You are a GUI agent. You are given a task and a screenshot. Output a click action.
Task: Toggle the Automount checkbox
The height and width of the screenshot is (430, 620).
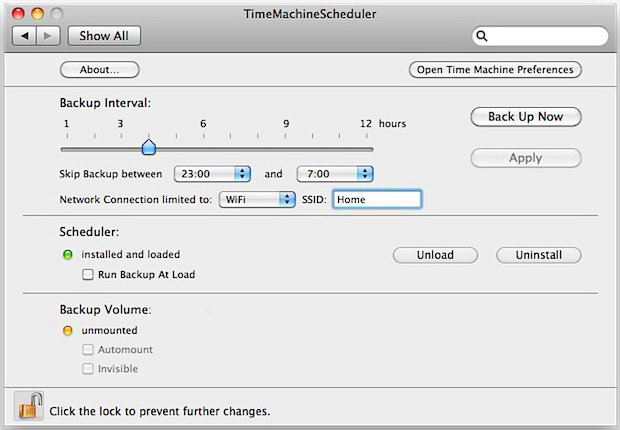click(88, 350)
